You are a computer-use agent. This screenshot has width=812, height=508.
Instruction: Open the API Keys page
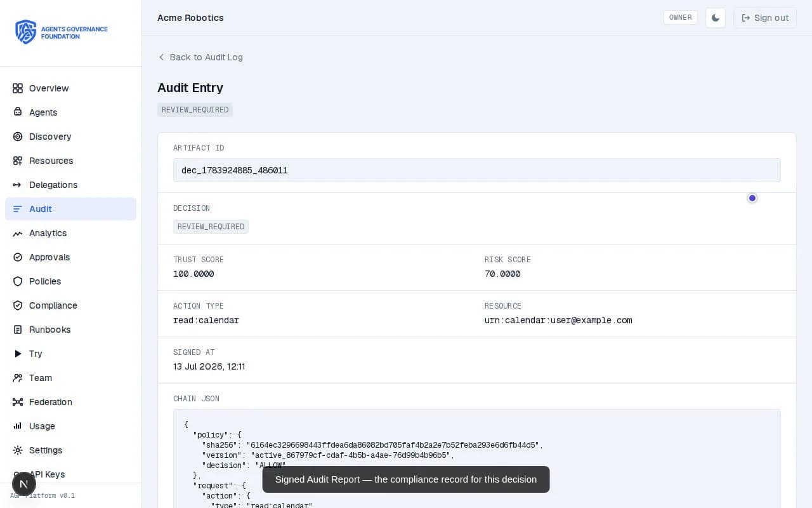point(70,474)
